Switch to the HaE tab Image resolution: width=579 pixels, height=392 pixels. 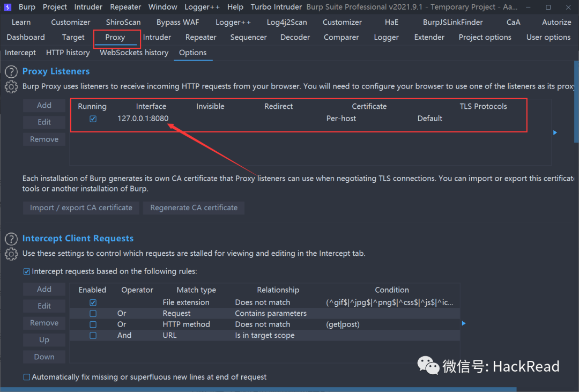tap(391, 22)
